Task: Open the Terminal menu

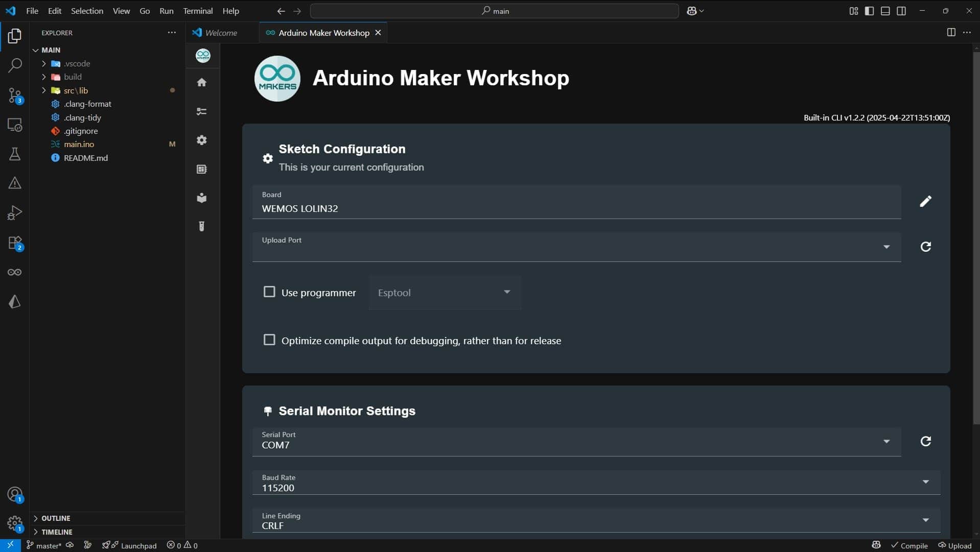Action: pos(198,11)
